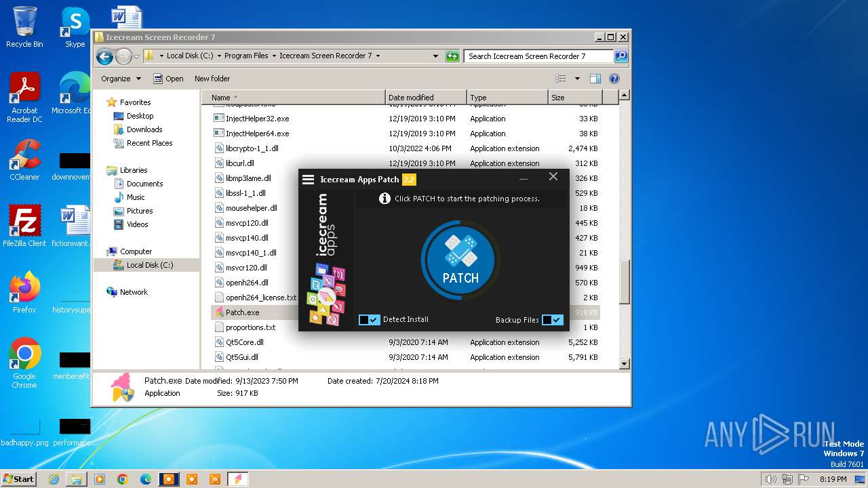Open the Google Chrome desktop icon
Screen dimensions: 868x488
point(24,363)
